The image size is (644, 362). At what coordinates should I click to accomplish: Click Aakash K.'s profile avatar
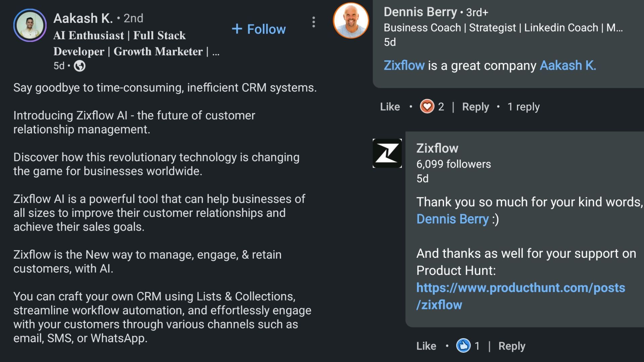coord(30,25)
